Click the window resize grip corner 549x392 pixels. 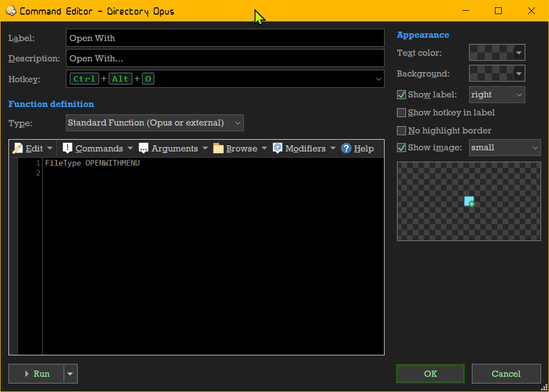tap(544, 388)
